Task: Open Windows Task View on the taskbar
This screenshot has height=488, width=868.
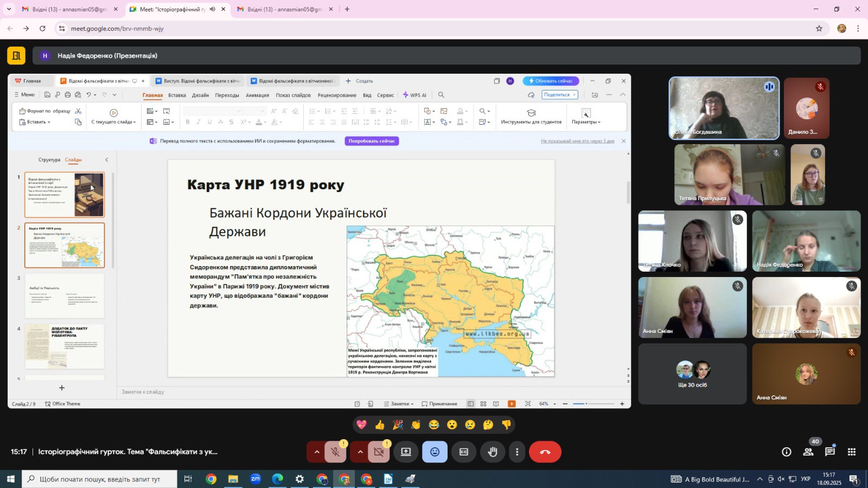Action: (x=188, y=479)
